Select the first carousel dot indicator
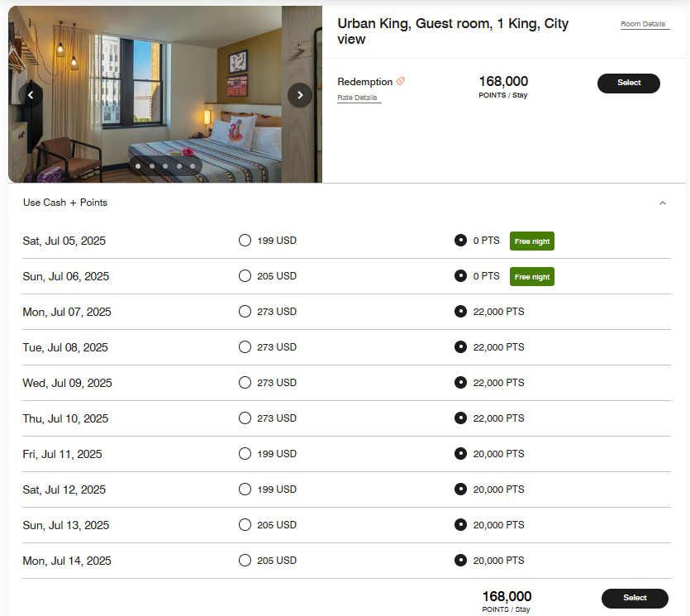Image resolution: width=690 pixels, height=616 pixels. 138,165
